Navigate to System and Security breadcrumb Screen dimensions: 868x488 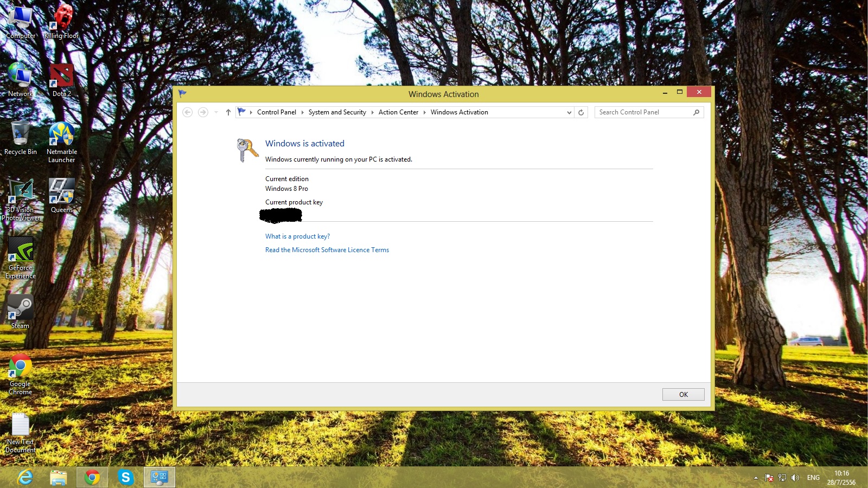(x=337, y=112)
